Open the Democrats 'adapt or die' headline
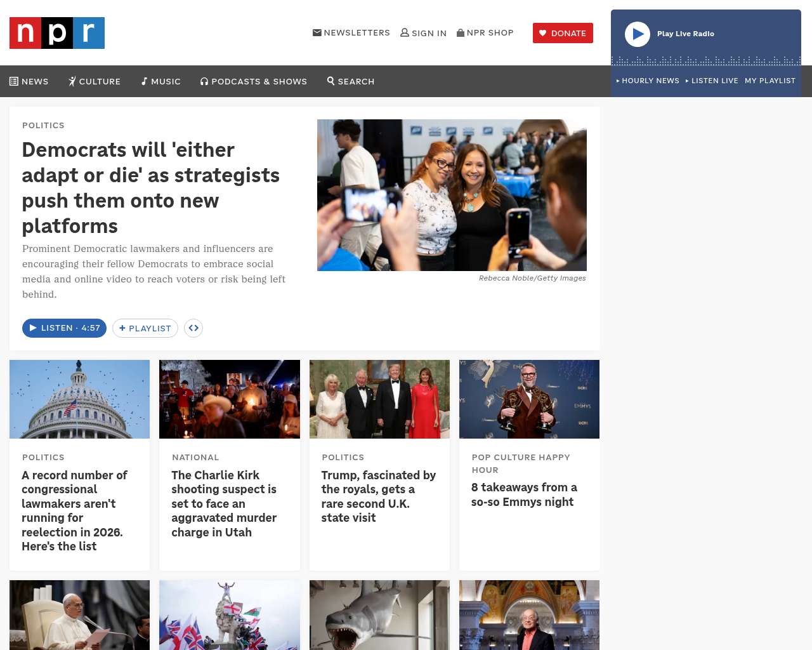812x650 pixels. 151,188
